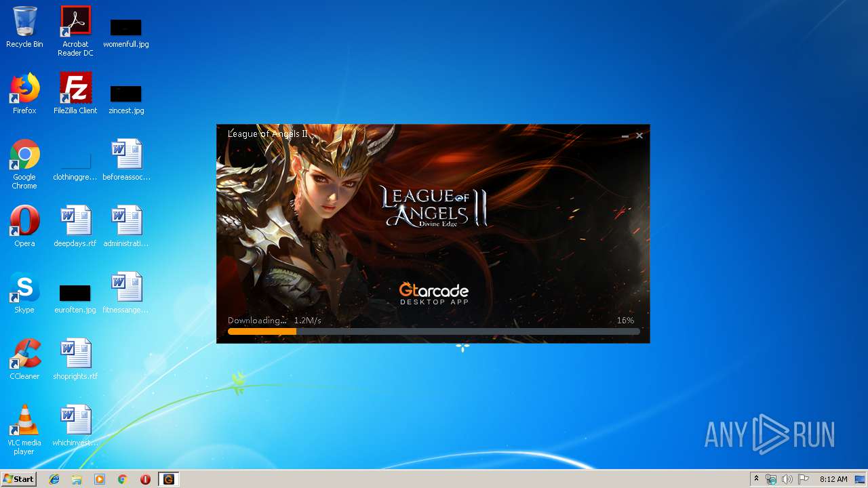Select deepdays.rtf document icon
Viewport: 868px width, 488px height.
75,226
